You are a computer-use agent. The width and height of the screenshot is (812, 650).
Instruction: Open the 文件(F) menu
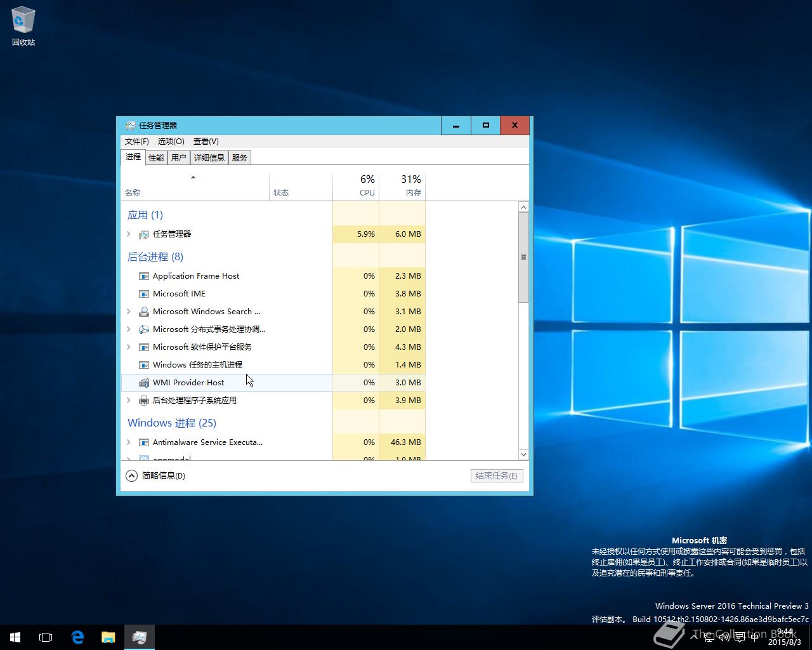137,142
